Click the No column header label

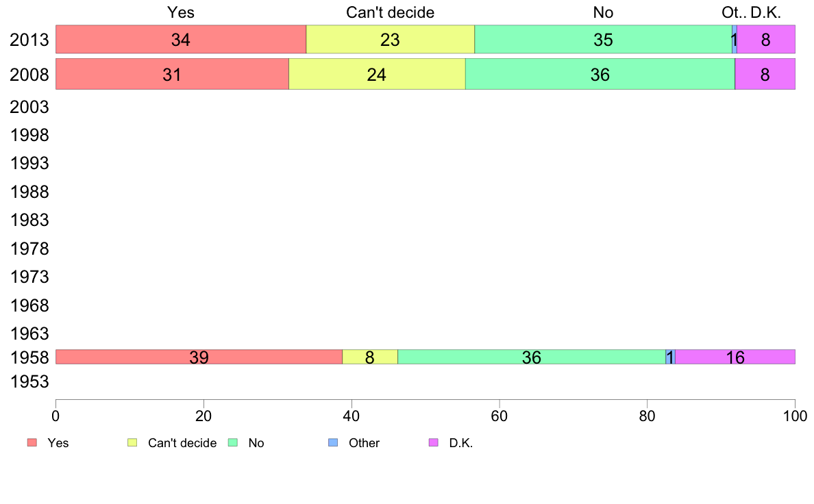tap(603, 12)
